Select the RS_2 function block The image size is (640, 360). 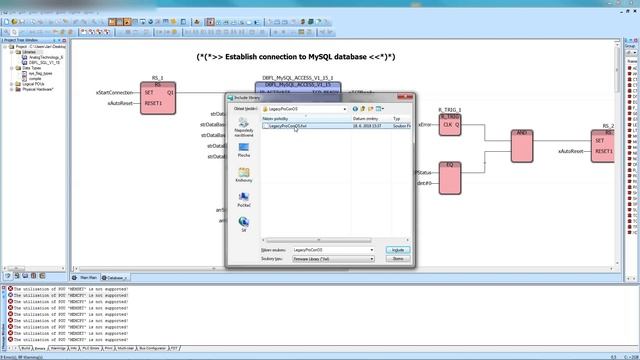click(x=602, y=146)
